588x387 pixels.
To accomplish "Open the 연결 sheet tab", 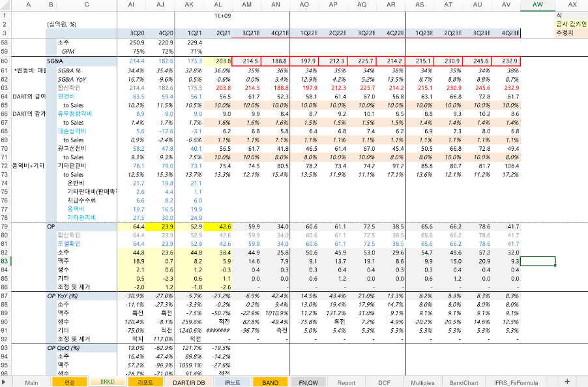I will 70,382.
